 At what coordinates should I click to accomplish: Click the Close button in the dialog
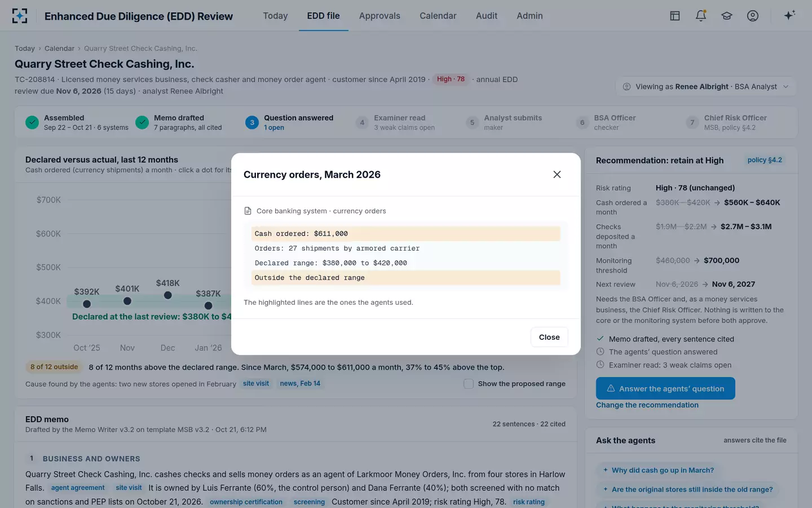tap(549, 337)
